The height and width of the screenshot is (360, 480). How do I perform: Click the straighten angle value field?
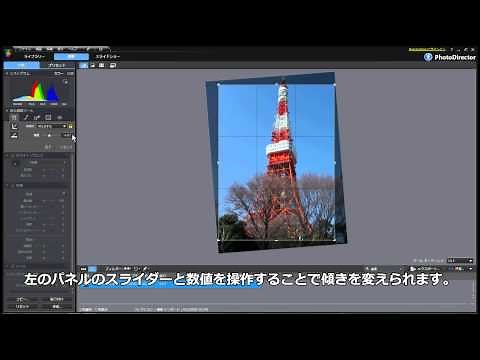pos(67,135)
